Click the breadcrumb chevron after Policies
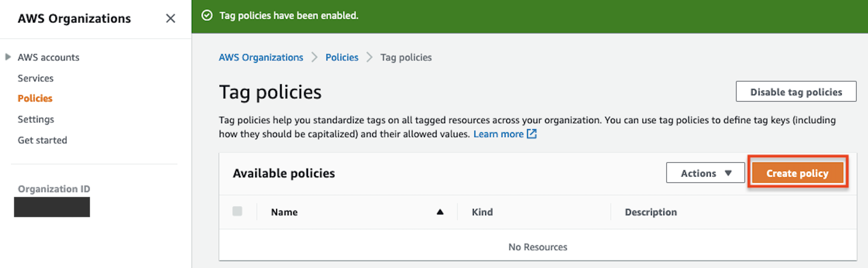This screenshot has width=868, height=268. click(369, 57)
